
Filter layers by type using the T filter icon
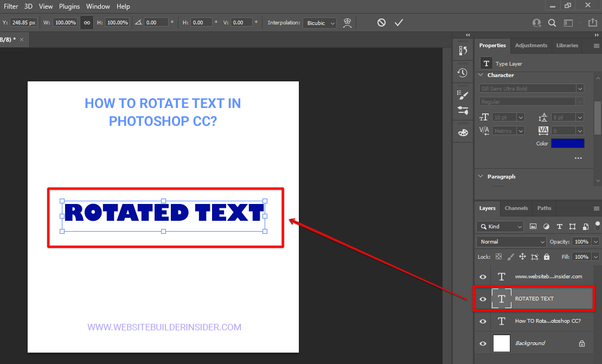pos(559,226)
